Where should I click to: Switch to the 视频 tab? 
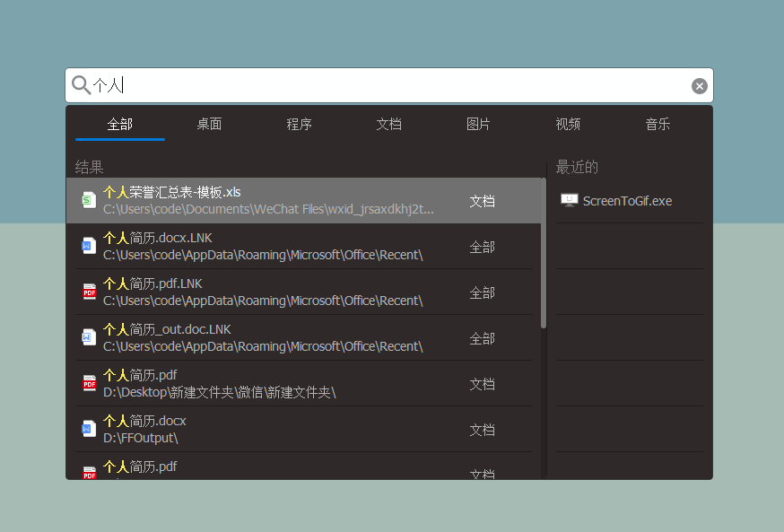click(x=567, y=124)
